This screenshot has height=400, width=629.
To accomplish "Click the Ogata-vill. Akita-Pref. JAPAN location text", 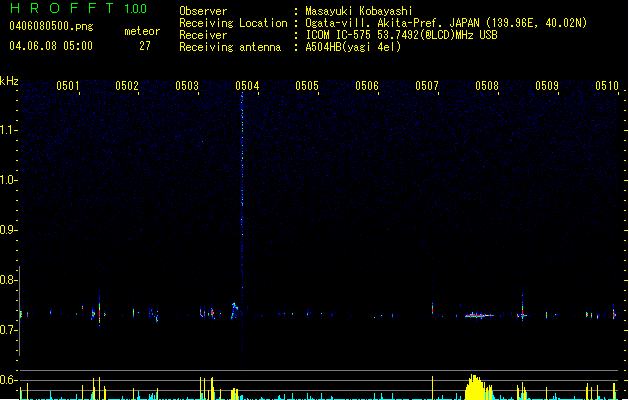I will (446, 23).
